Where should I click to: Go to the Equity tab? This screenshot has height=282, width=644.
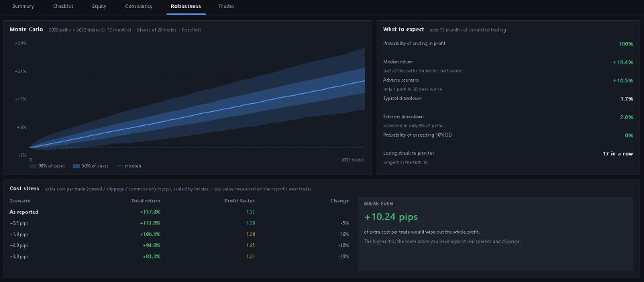(x=99, y=7)
